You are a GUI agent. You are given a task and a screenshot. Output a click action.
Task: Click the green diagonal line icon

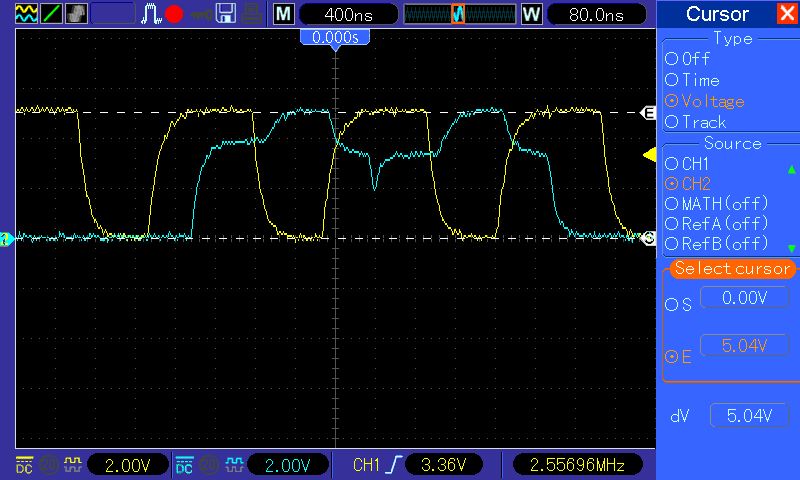[49, 14]
